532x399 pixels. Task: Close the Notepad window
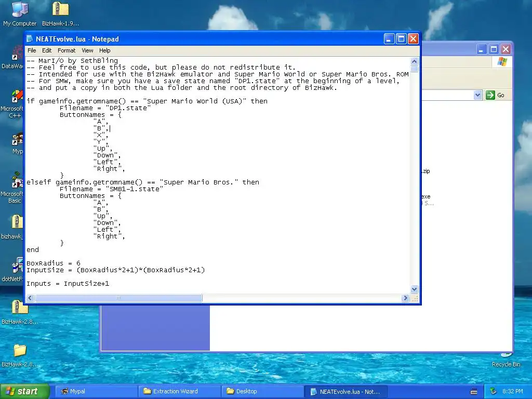pos(413,39)
